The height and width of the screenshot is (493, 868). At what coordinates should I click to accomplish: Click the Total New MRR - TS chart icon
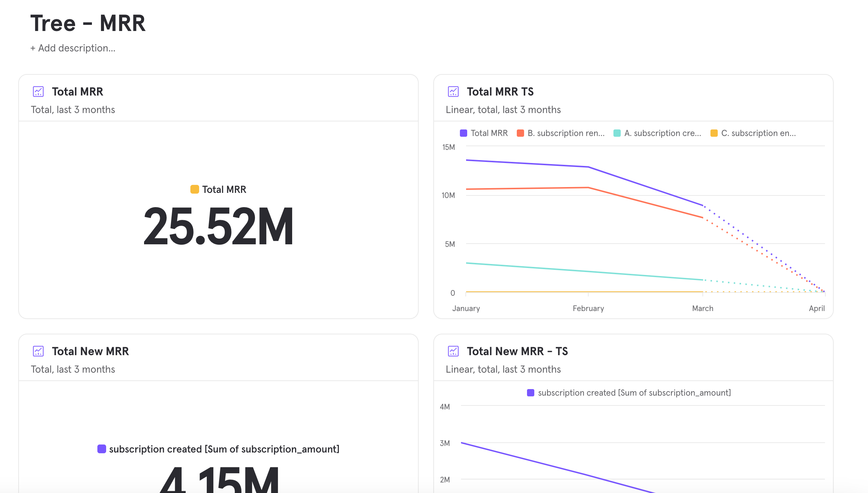453,351
